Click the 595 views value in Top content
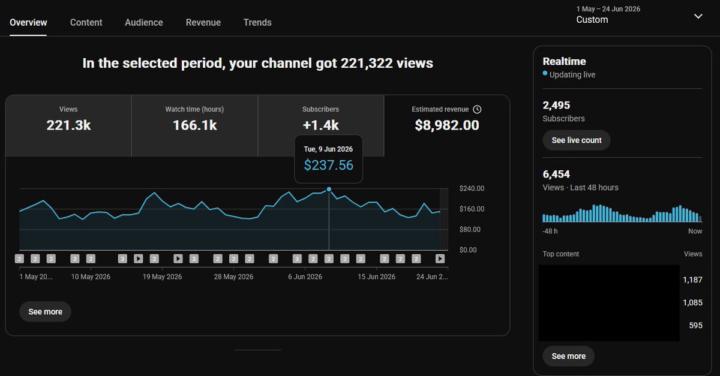720x376 pixels. click(x=696, y=325)
